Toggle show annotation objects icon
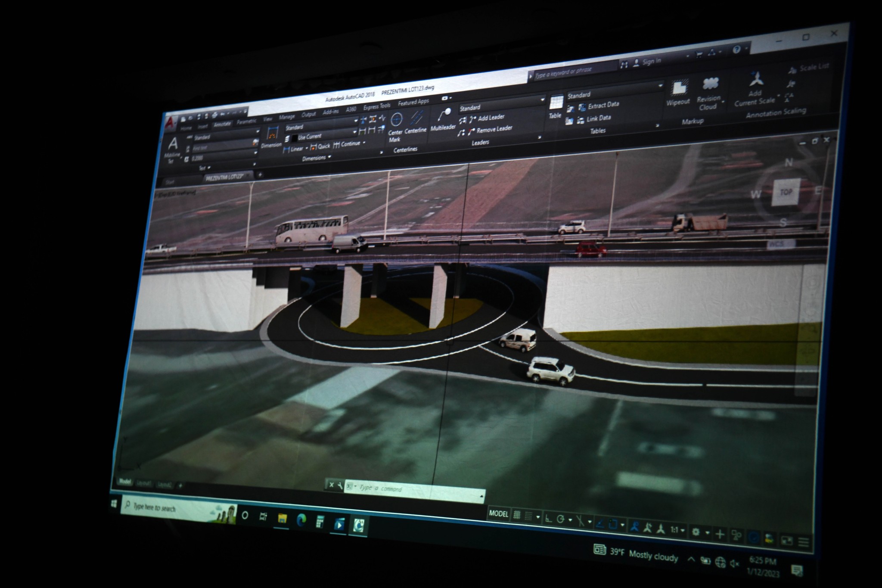 [x=634, y=527]
